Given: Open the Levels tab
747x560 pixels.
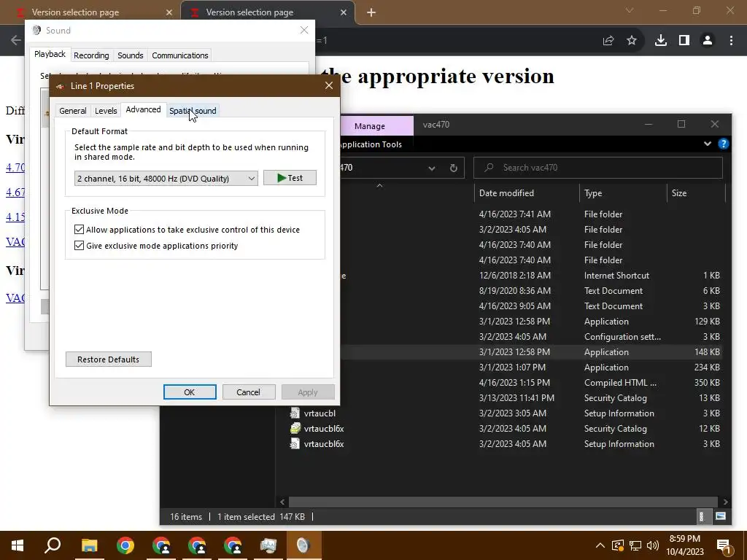Looking at the screenshot, I should click(106, 111).
